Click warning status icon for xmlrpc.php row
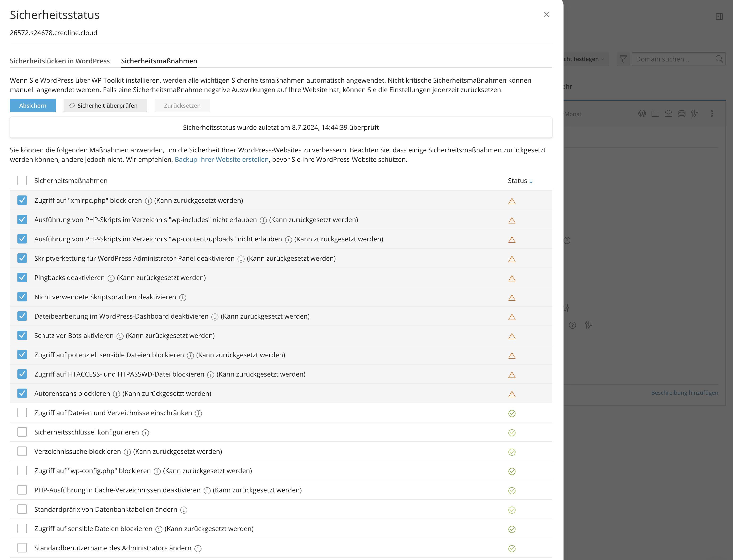This screenshot has height=560, width=733. pyautogui.click(x=512, y=201)
